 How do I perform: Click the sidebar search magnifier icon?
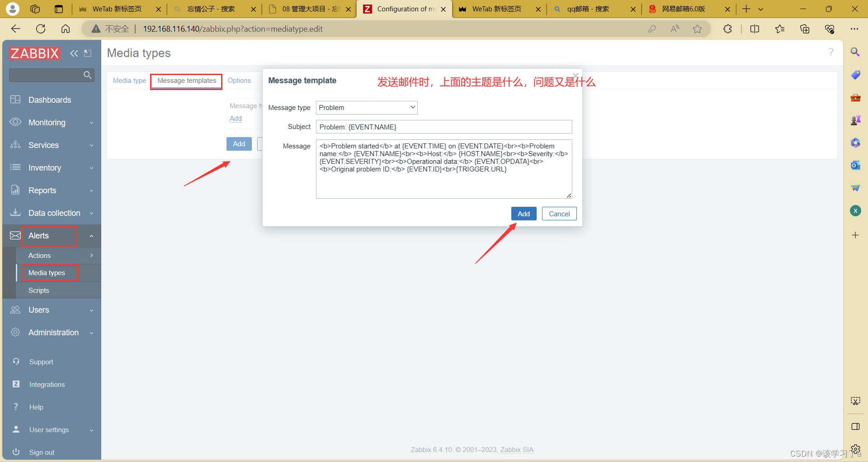(x=87, y=75)
